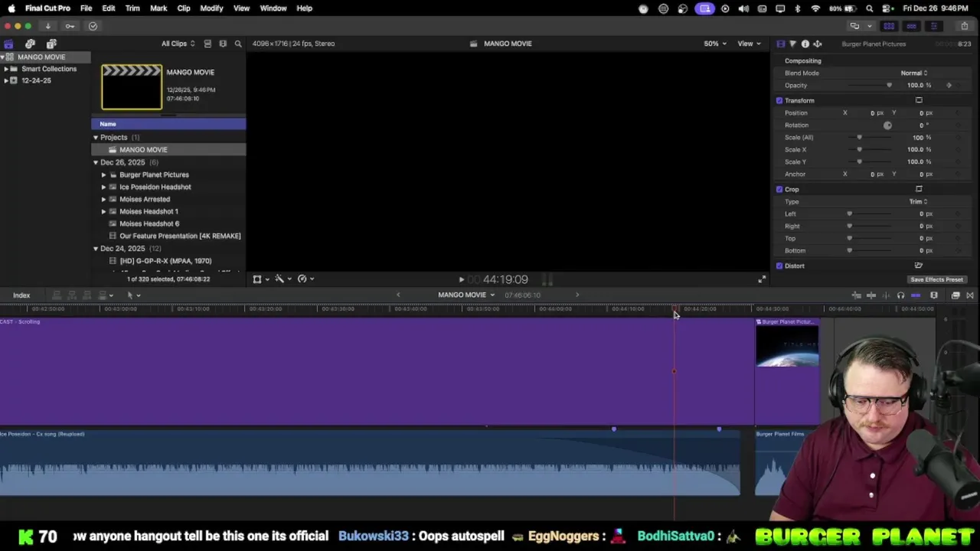The image size is (980, 551).
Task: Open the File menu
Action: pyautogui.click(x=86, y=8)
